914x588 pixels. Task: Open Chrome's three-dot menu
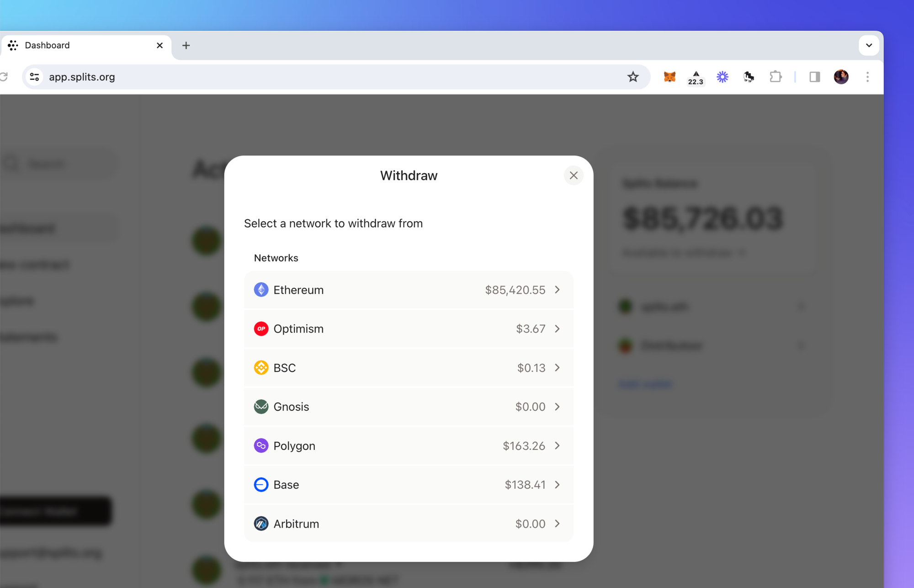pyautogui.click(x=867, y=77)
